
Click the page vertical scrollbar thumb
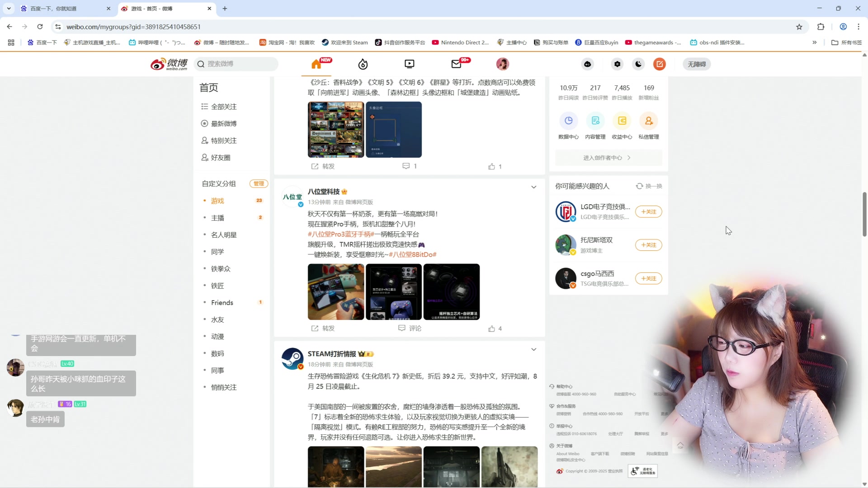[864, 214]
